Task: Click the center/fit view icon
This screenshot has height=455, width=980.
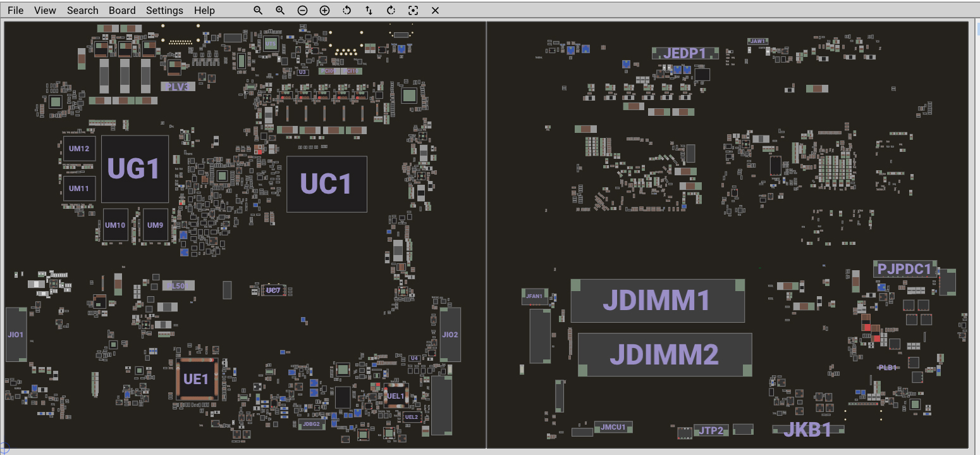Action: tap(413, 11)
